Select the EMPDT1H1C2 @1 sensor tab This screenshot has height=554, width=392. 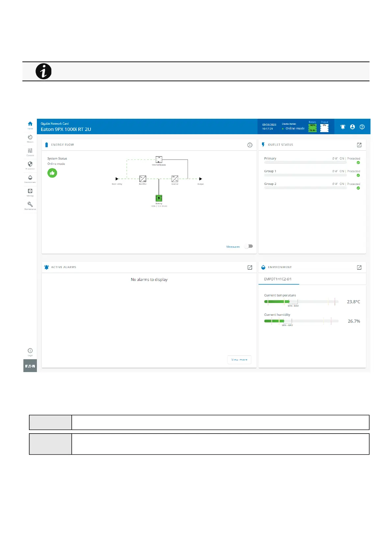click(278, 279)
